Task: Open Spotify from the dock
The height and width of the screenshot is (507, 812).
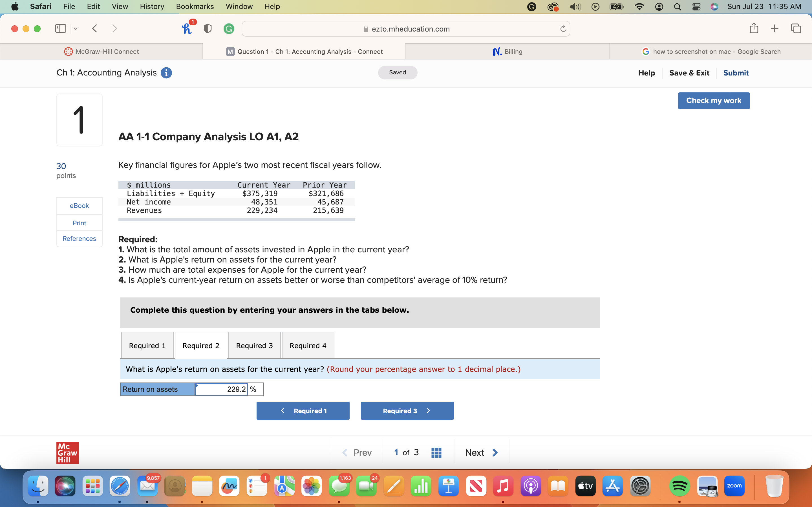Action: coord(679,486)
